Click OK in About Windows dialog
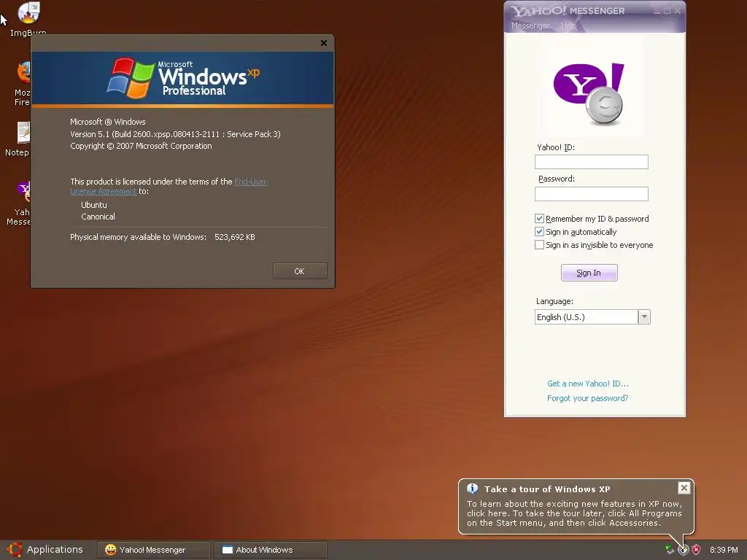This screenshot has width=747, height=560. (300, 271)
